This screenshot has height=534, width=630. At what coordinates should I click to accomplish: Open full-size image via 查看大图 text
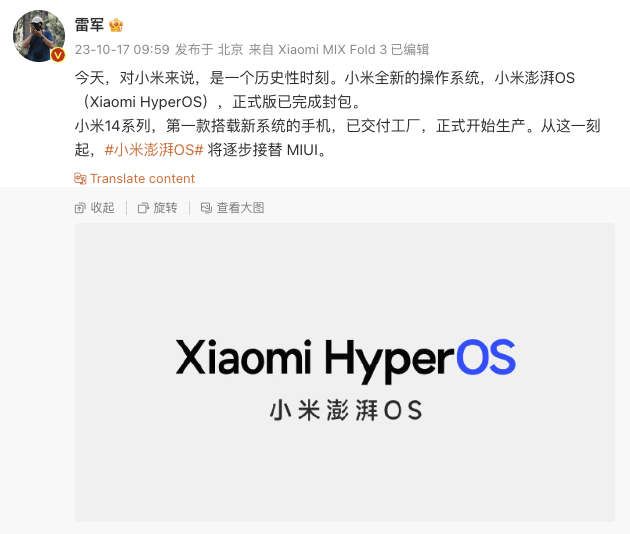(x=240, y=208)
